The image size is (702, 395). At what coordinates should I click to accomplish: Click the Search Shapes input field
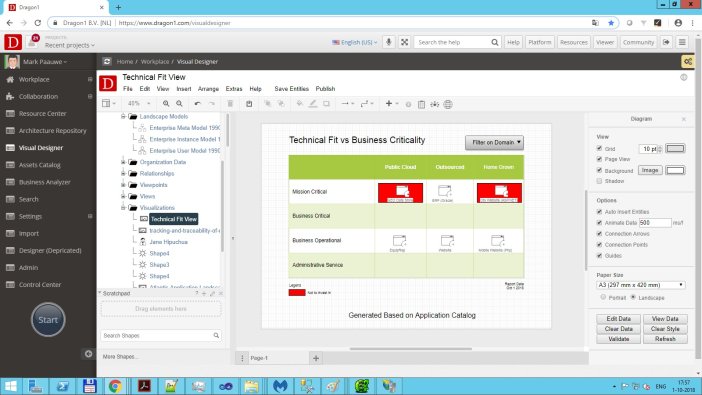(x=157, y=335)
